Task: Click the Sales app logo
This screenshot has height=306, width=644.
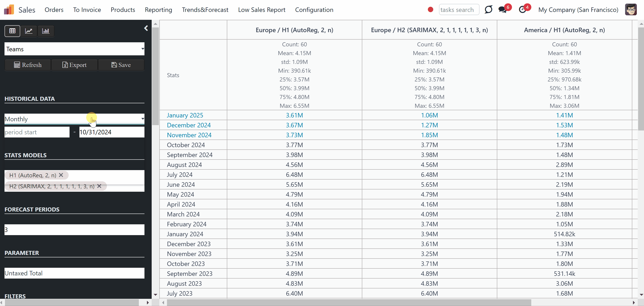Action: pos(9,10)
